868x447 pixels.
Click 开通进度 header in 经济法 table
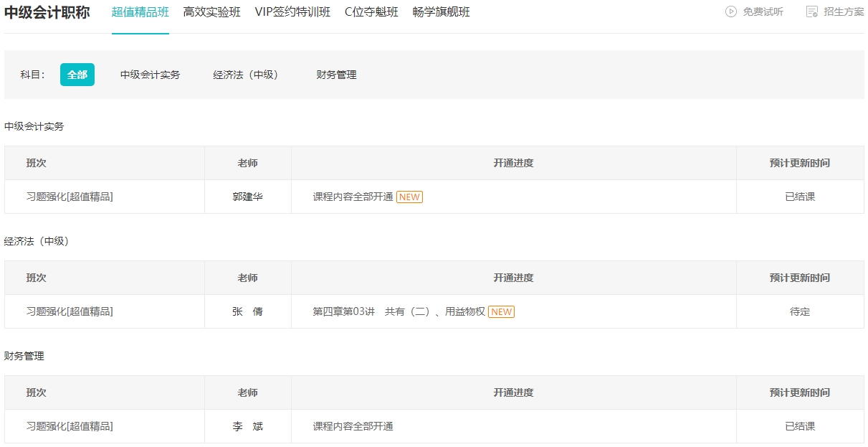click(513, 278)
